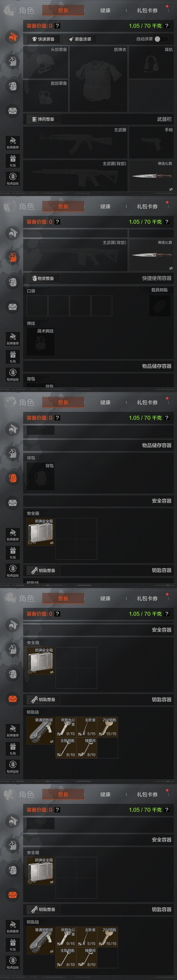This screenshot has width=177, height=980.
Task: Open the 物资整备 supplies loadout button
Action: point(43,278)
